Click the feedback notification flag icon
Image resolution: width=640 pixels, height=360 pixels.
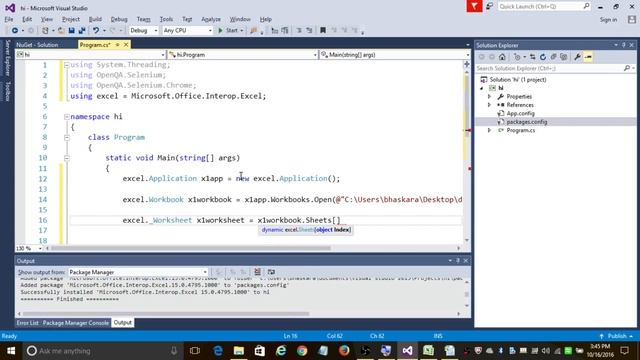tap(474, 7)
